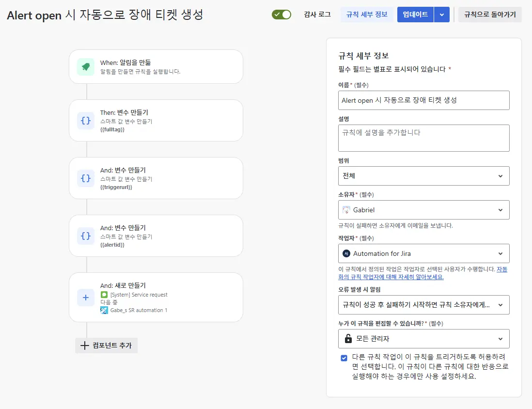532x409 pixels.
Task: Click the 업데이트 button
Action: pos(415,15)
